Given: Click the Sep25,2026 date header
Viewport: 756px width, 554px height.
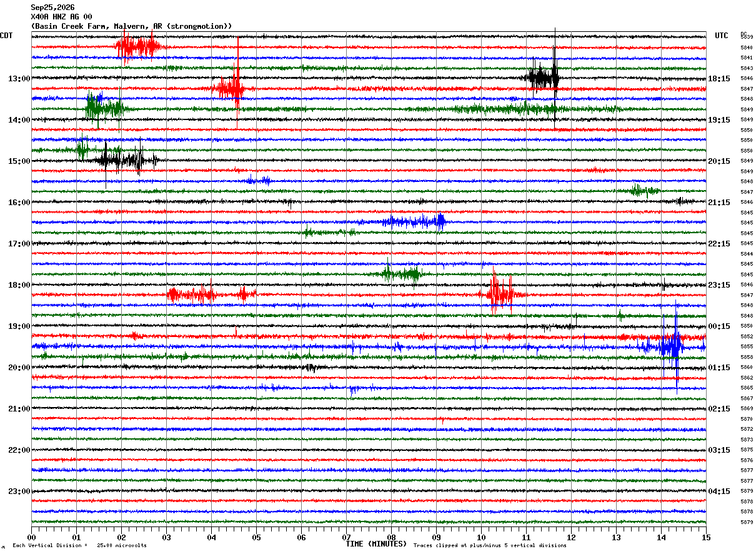Looking at the screenshot, I should 52,8.
